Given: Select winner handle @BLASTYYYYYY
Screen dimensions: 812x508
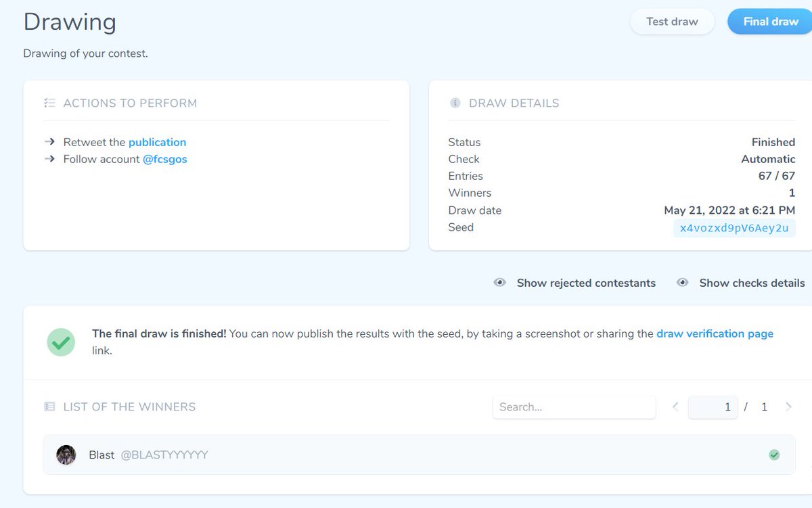Looking at the screenshot, I should (x=164, y=455).
